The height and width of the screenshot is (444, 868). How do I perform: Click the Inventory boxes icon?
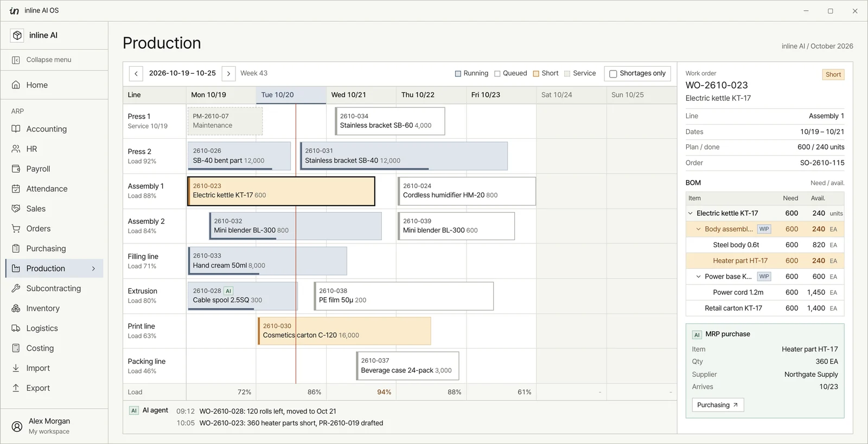coord(16,308)
